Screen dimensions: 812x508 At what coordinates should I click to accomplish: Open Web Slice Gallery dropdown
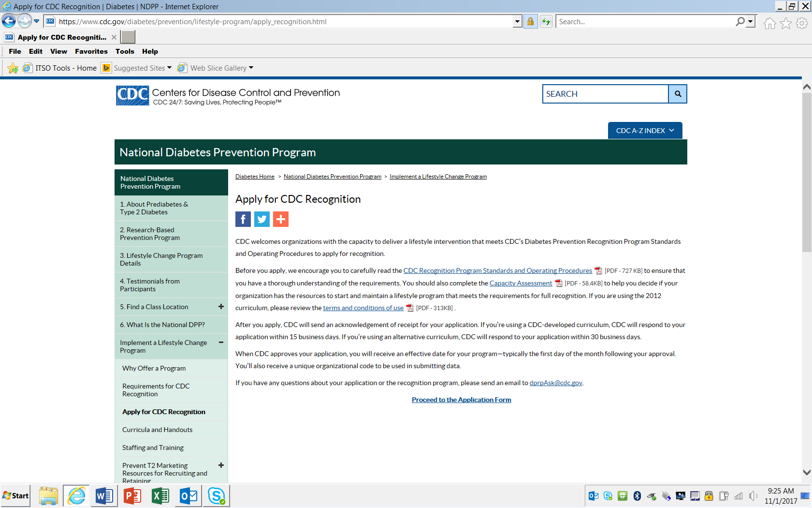click(x=251, y=68)
